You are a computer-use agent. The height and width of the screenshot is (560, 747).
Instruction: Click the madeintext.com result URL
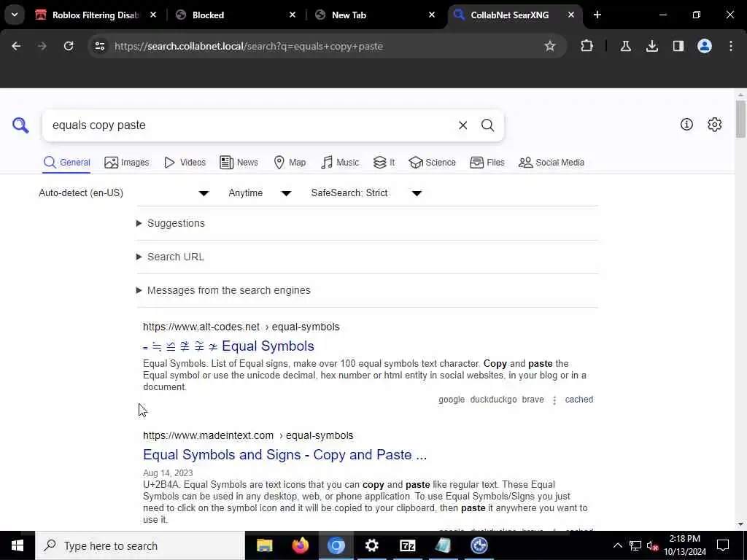tap(248, 436)
